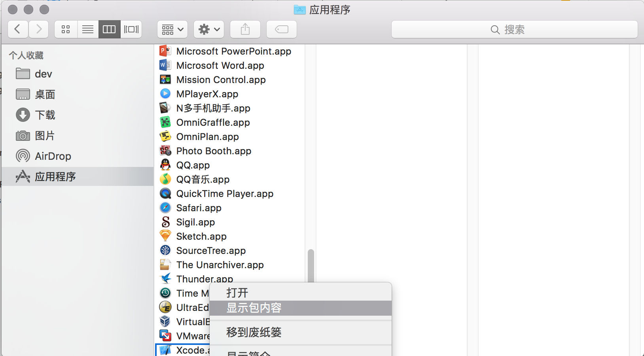Click the Microsoft Word app icon

point(165,65)
